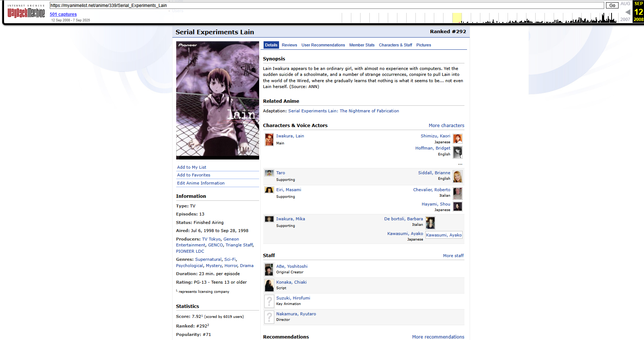Click the Serial Experiments Lain cover image

click(217, 100)
